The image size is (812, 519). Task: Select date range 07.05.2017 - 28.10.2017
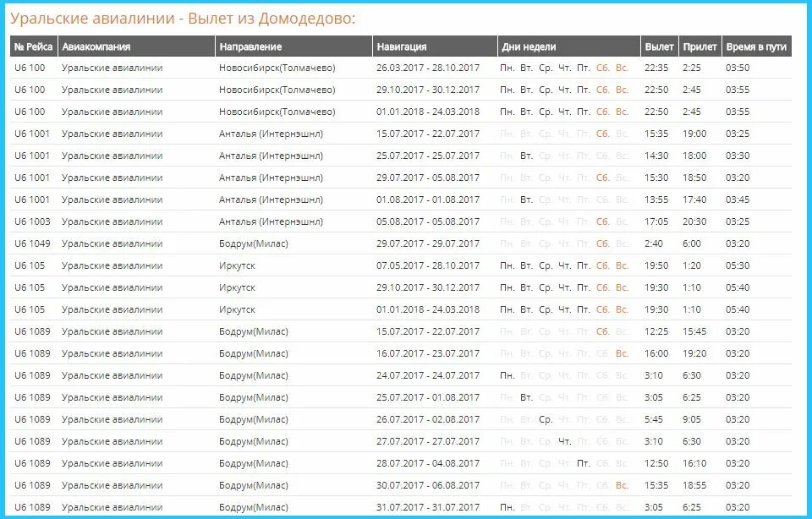point(428,265)
